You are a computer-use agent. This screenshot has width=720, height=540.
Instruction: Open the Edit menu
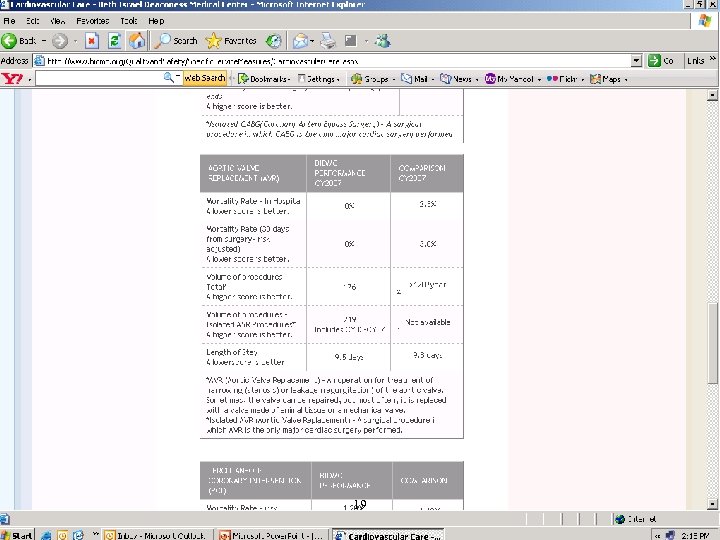pyautogui.click(x=32, y=21)
